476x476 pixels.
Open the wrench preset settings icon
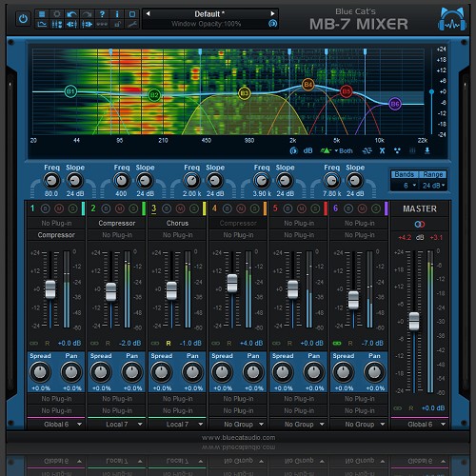coord(132,24)
